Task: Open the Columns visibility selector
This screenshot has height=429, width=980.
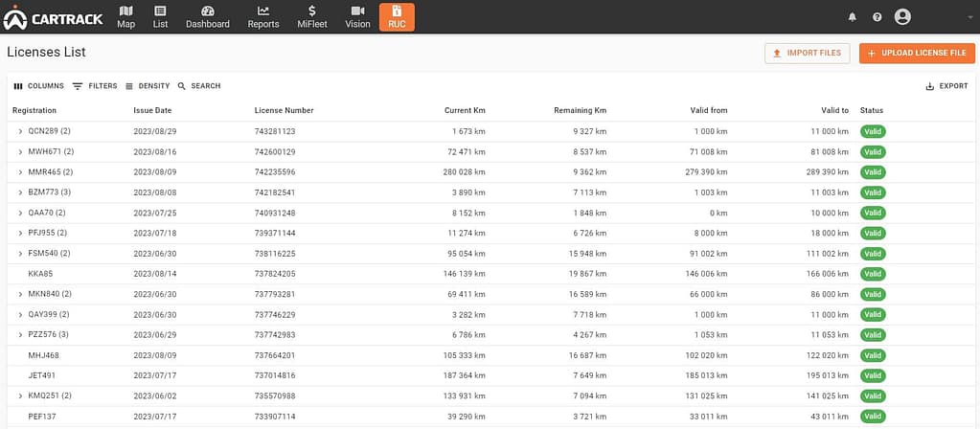Action: click(x=38, y=86)
